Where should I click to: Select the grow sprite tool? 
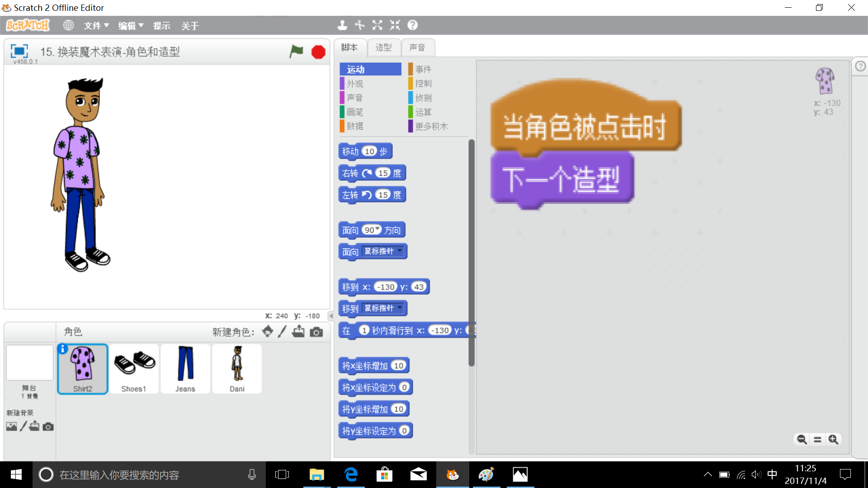tap(377, 25)
